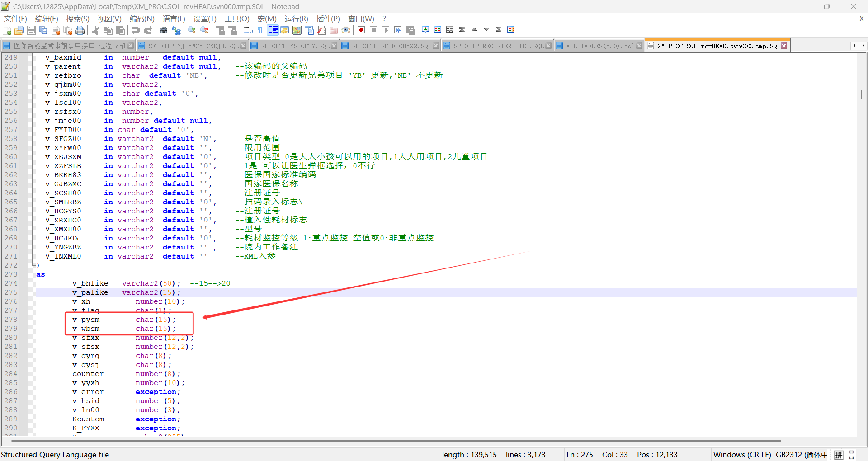Viewport: 868px width, 461px height.
Task: Open the 视图(V) menu
Action: coord(109,19)
